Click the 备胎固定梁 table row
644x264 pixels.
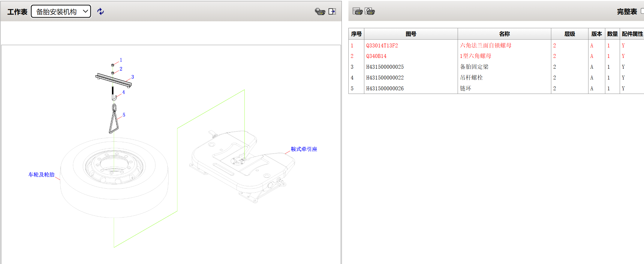[474, 67]
